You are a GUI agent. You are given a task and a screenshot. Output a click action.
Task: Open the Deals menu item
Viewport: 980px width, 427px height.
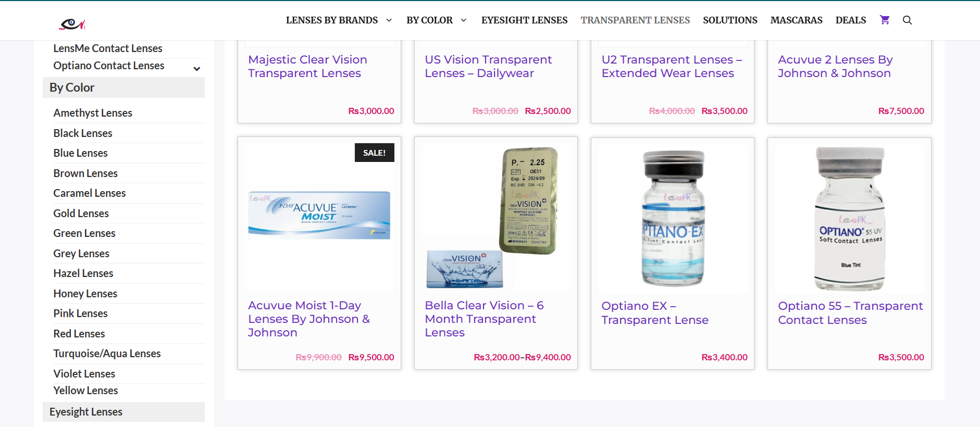(851, 20)
